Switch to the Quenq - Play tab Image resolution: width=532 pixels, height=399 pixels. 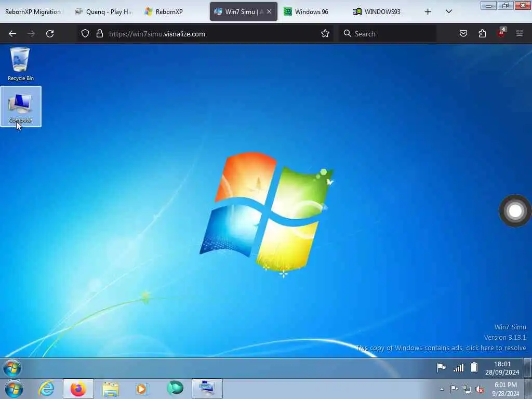tap(104, 12)
